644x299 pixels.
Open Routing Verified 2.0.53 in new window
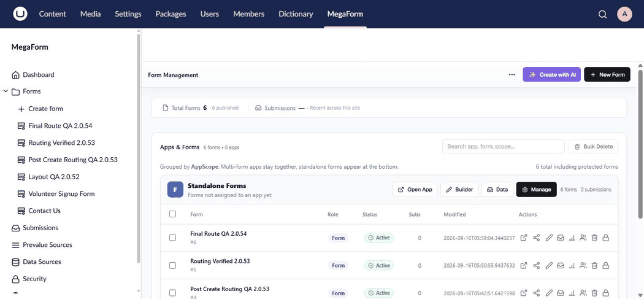[x=524, y=266]
